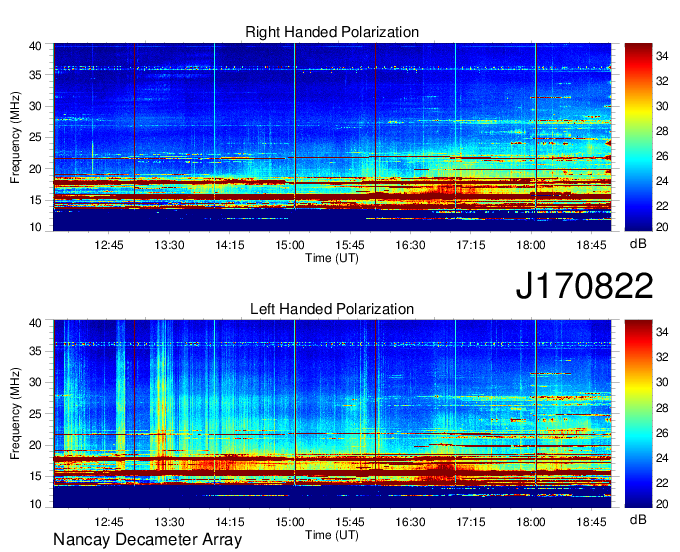Click '18:00' tick on lower time axis

coord(531,522)
